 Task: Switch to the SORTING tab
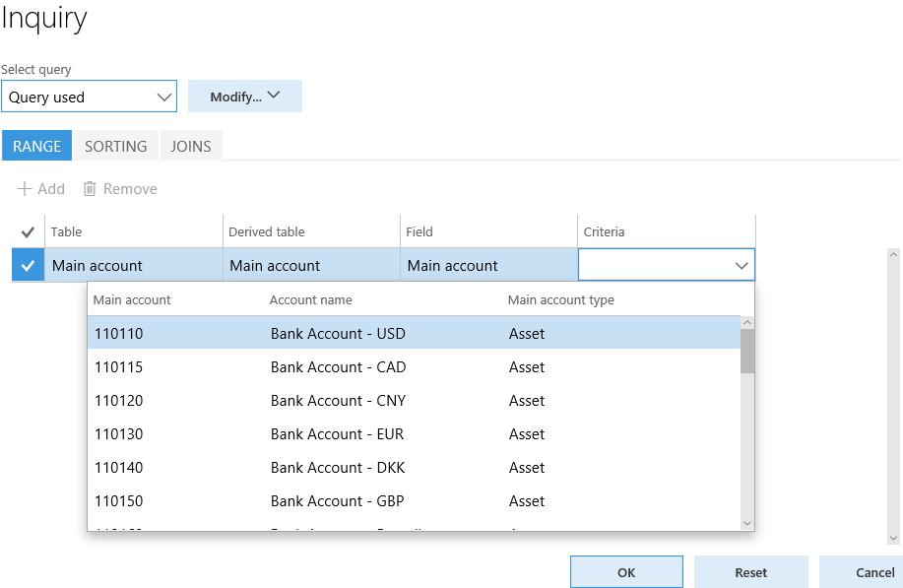click(116, 146)
